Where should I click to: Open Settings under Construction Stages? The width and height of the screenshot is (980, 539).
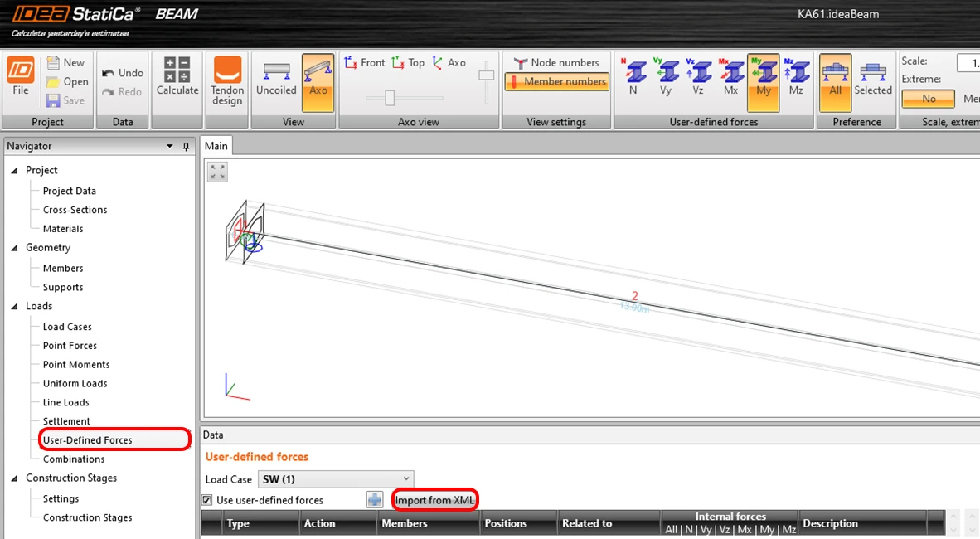61,498
